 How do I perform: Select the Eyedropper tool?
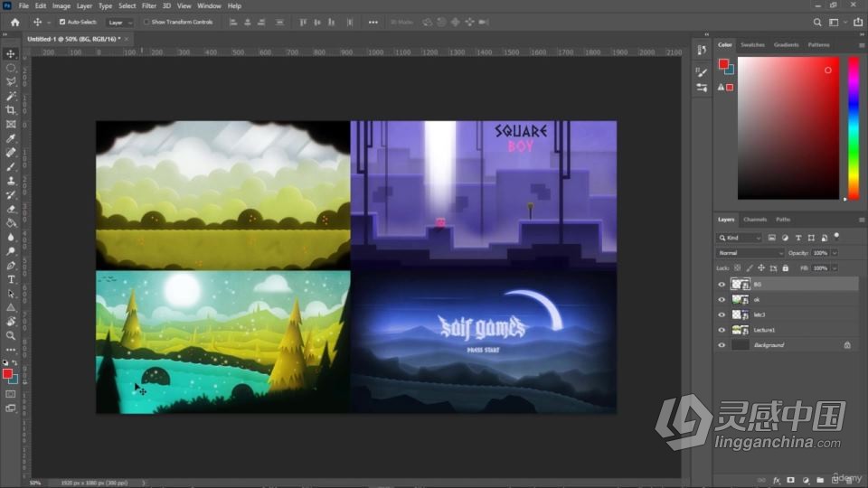pos(11,138)
